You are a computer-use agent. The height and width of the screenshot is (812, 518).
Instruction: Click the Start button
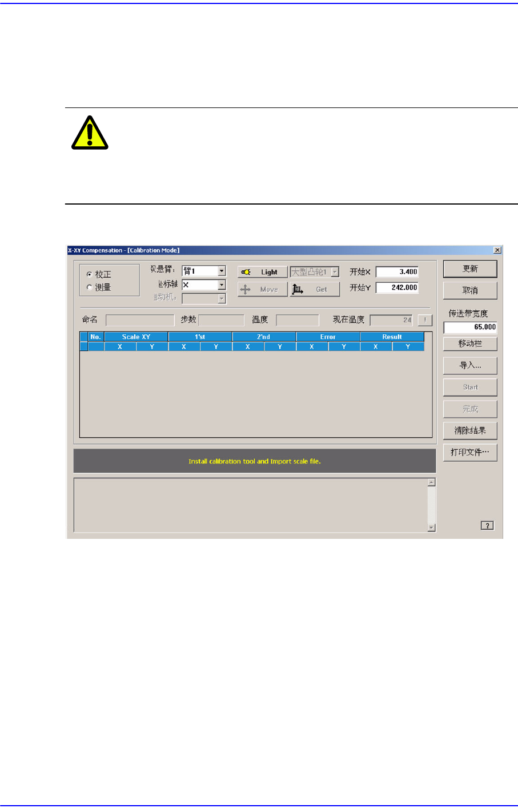click(x=470, y=387)
